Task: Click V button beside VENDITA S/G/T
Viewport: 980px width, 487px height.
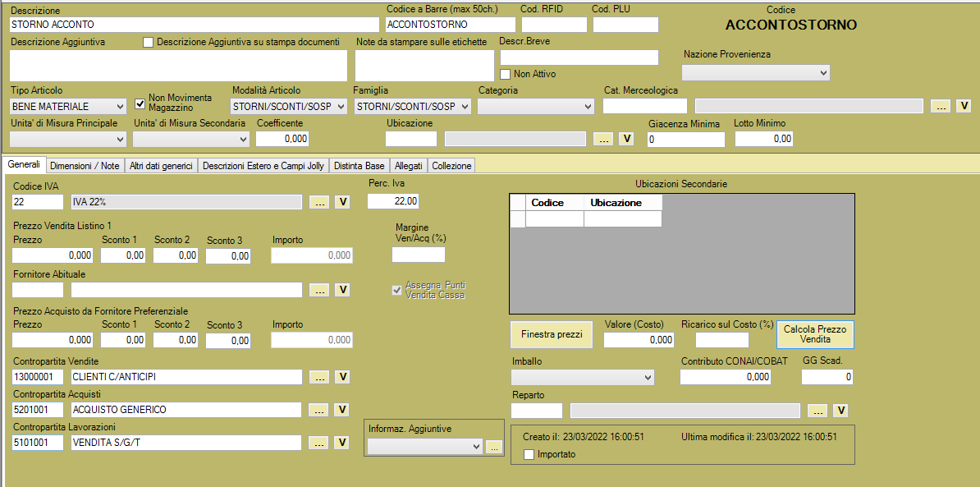Action: (x=341, y=443)
